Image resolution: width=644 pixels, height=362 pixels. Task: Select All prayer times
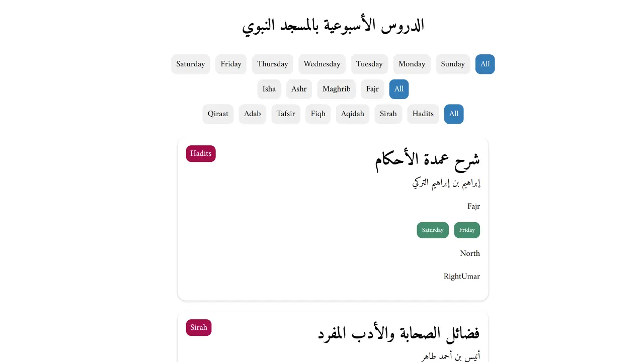pyautogui.click(x=399, y=89)
